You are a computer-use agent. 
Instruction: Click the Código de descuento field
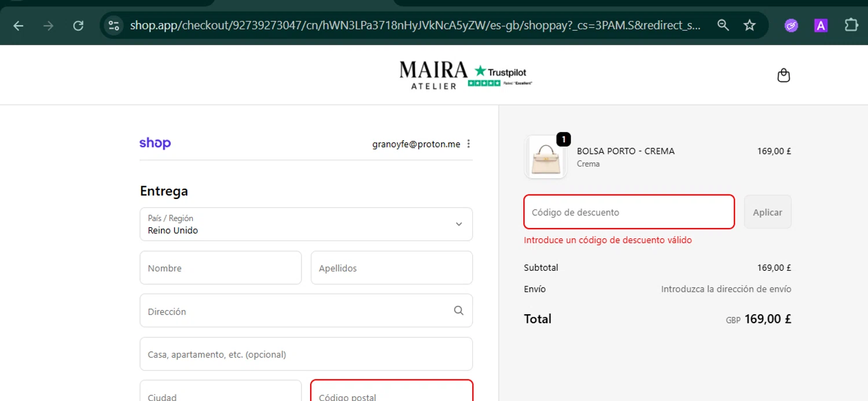629,212
